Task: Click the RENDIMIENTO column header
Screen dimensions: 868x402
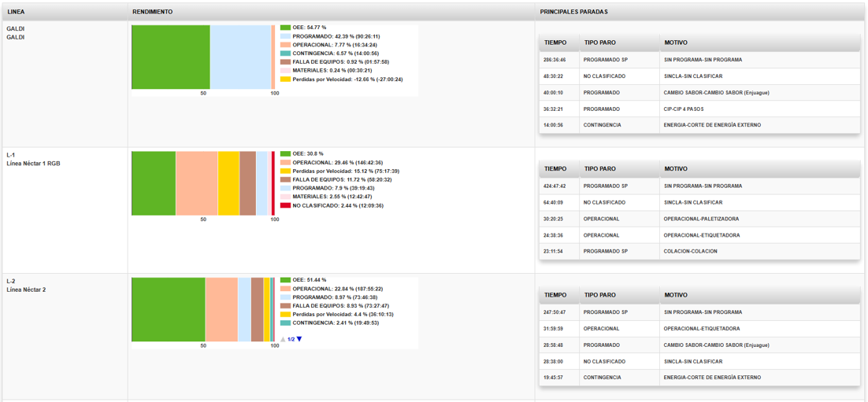Action: click(x=153, y=12)
